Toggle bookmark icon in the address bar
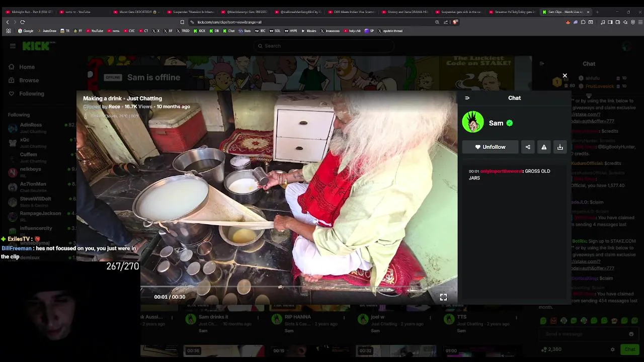Viewport: 644px width, 362px height. (182, 22)
